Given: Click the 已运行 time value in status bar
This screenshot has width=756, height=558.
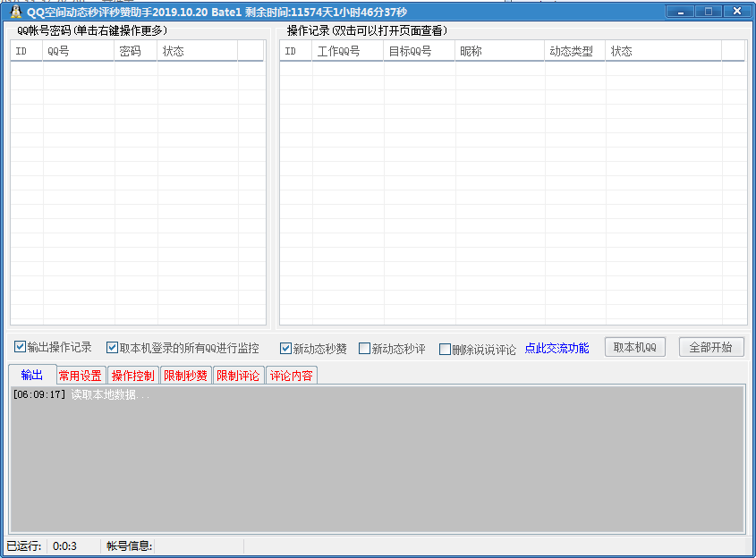Looking at the screenshot, I should tap(64, 546).
